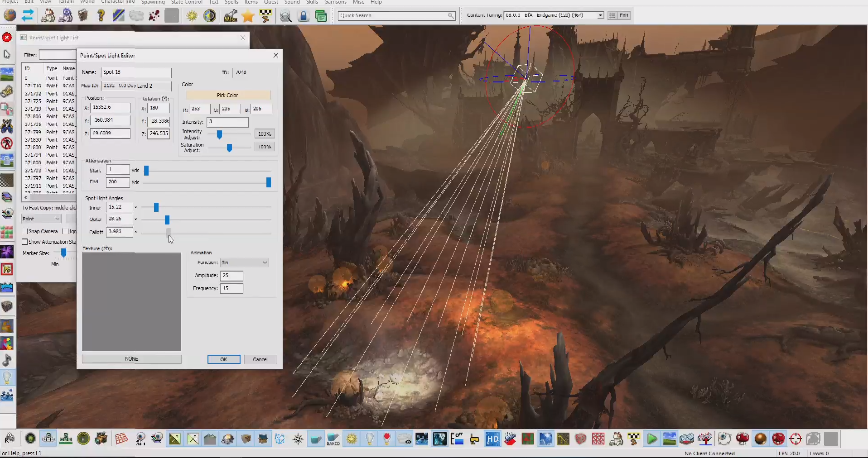The width and height of the screenshot is (868, 458).
Task: Click the gold star toolbar icon
Action: click(x=248, y=16)
